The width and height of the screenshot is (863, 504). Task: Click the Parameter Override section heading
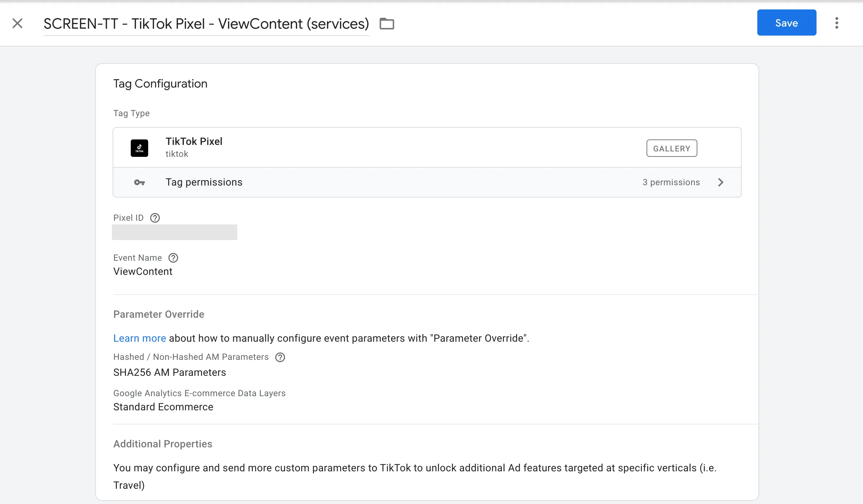tap(159, 314)
